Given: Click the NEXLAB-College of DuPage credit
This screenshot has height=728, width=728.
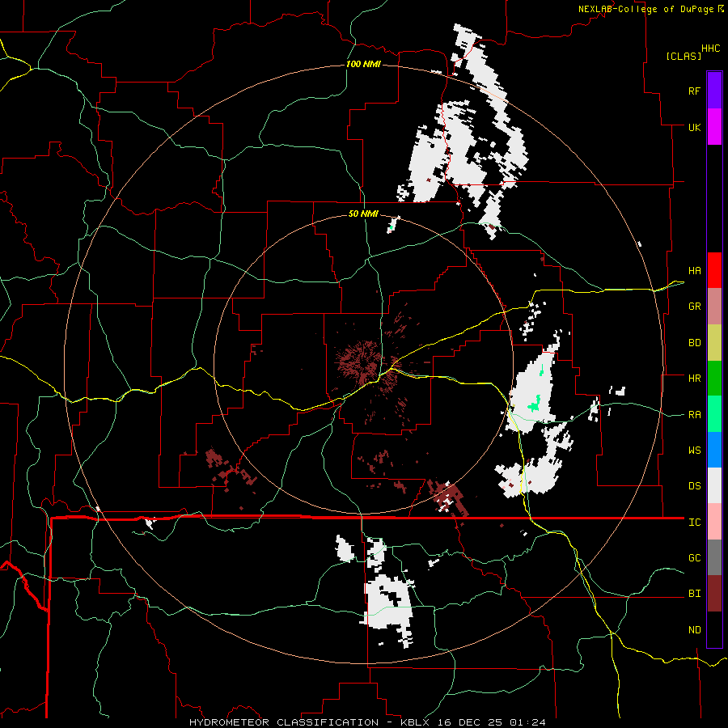Looking at the screenshot, I should 650,9.
